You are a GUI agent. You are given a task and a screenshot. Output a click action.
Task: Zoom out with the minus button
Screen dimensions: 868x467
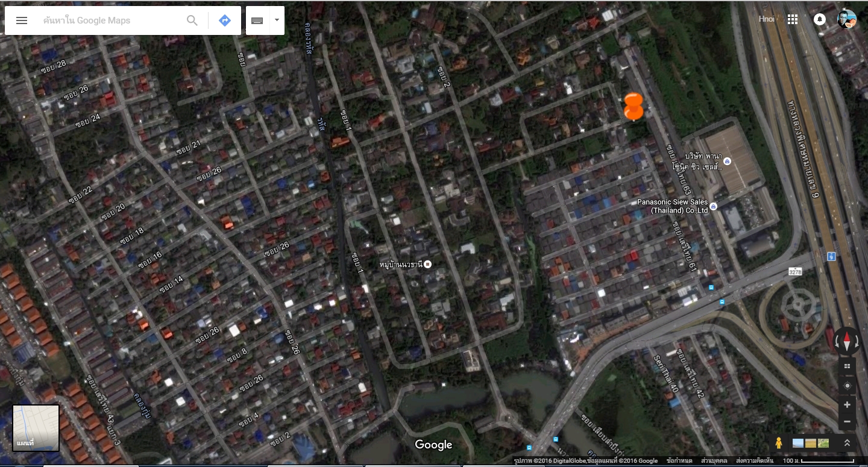(848, 421)
